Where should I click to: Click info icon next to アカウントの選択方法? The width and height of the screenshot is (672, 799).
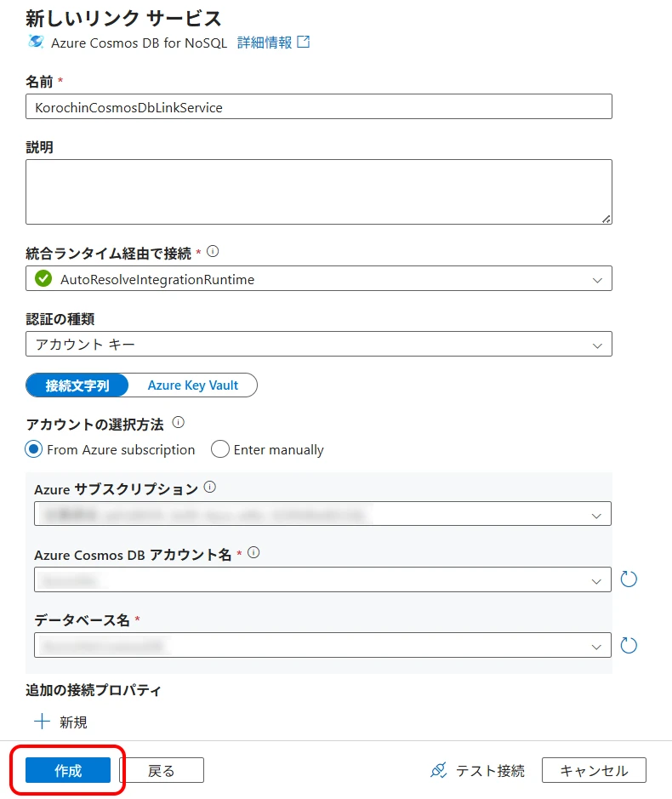(x=178, y=423)
